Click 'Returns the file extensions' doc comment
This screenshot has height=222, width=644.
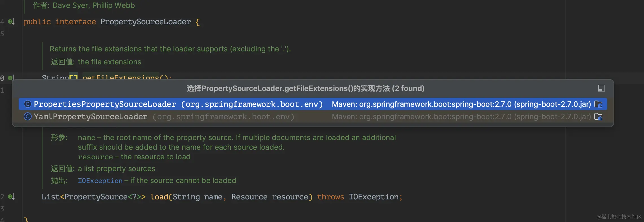[x=170, y=49]
